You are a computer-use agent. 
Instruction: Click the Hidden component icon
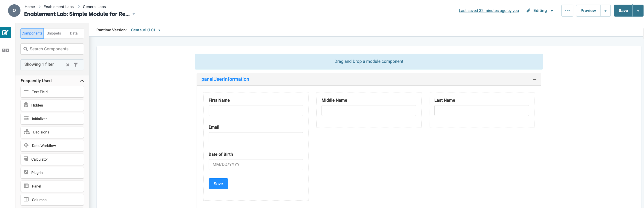[x=26, y=105]
